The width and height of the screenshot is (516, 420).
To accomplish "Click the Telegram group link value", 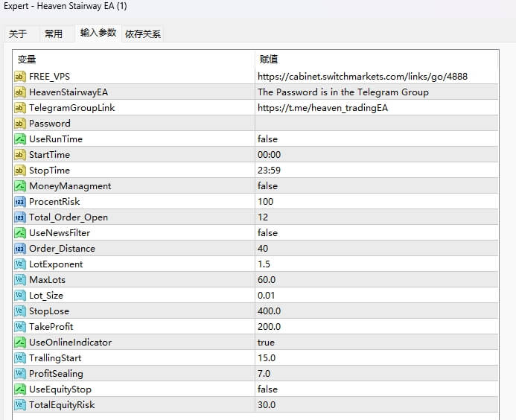I will click(322, 108).
